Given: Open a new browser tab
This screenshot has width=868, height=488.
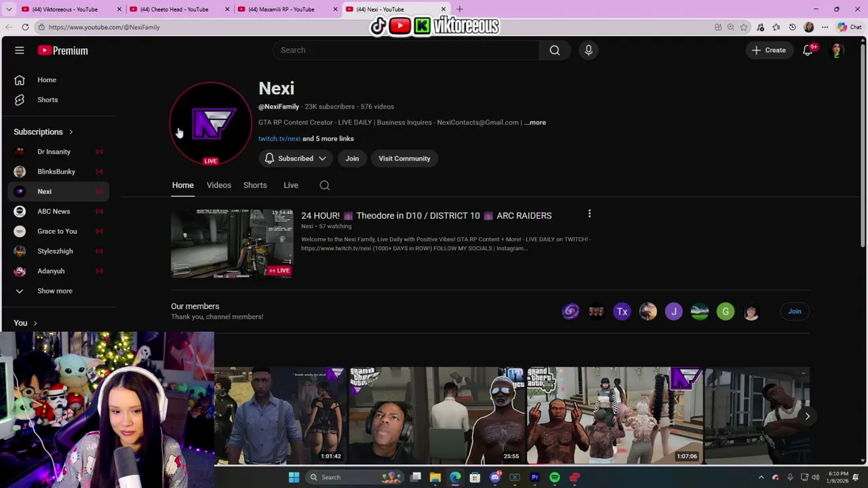Looking at the screenshot, I should coord(460,9).
